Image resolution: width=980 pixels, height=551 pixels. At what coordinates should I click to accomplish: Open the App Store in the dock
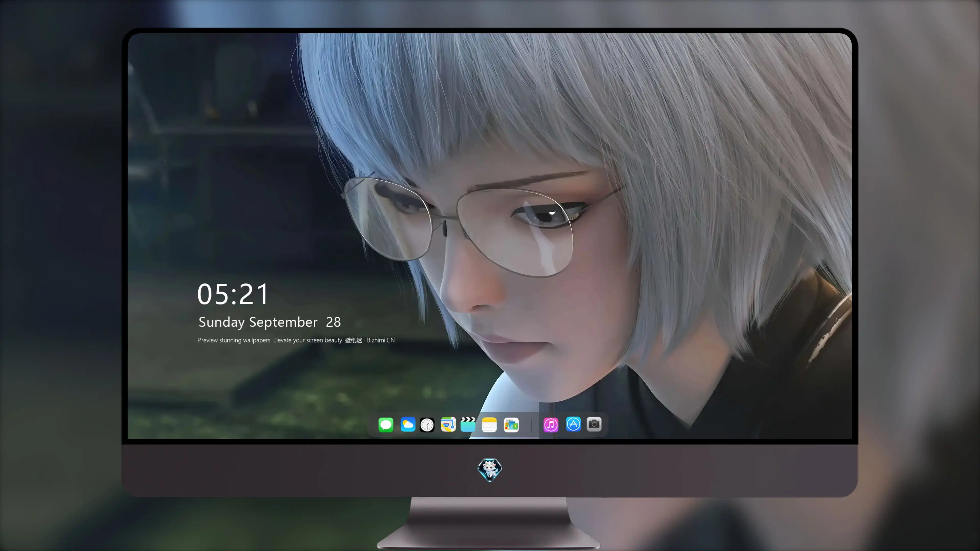573,424
